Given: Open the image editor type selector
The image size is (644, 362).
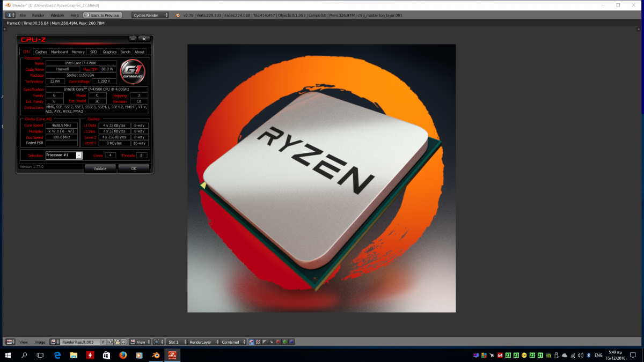Looking at the screenshot, I should click(10, 342).
